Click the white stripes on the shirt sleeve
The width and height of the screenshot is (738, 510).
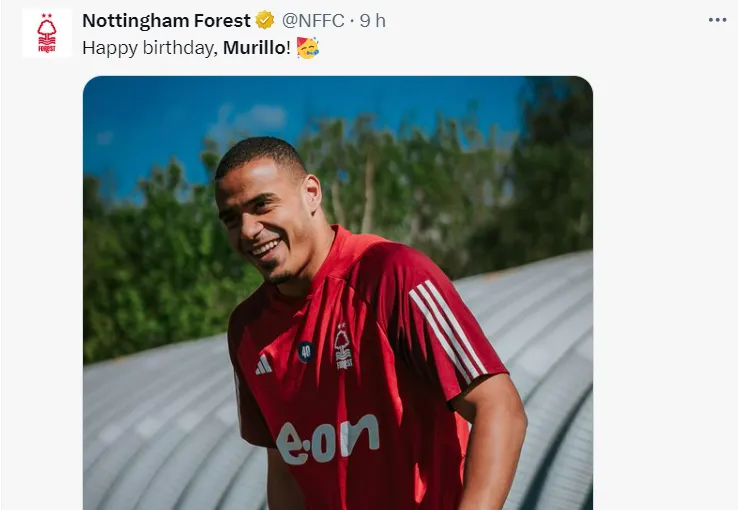coord(447,329)
